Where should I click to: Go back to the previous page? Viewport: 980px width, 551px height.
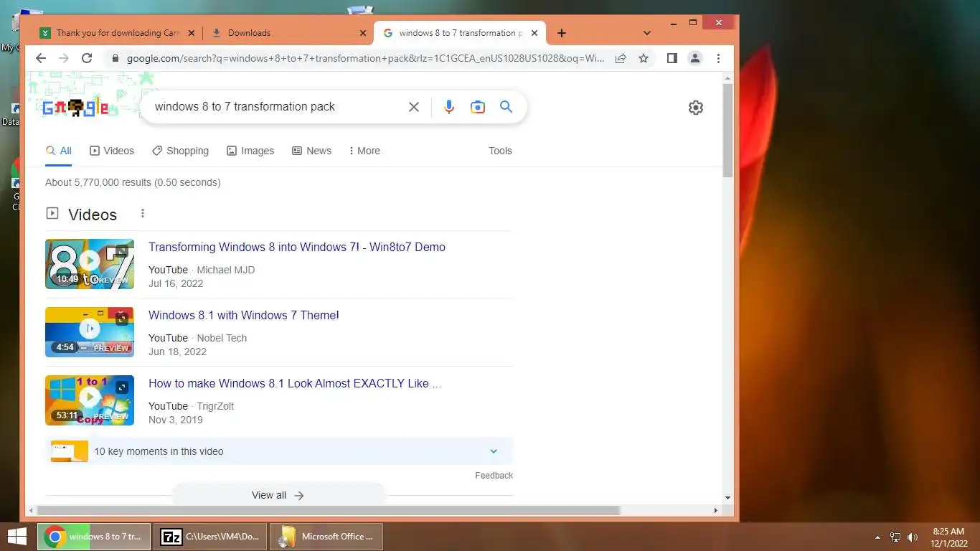point(41,58)
